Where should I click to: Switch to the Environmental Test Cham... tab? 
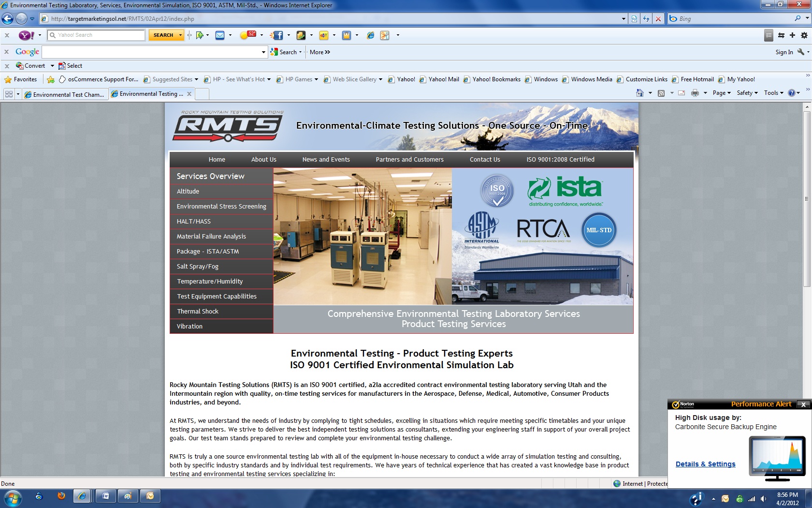pos(65,94)
